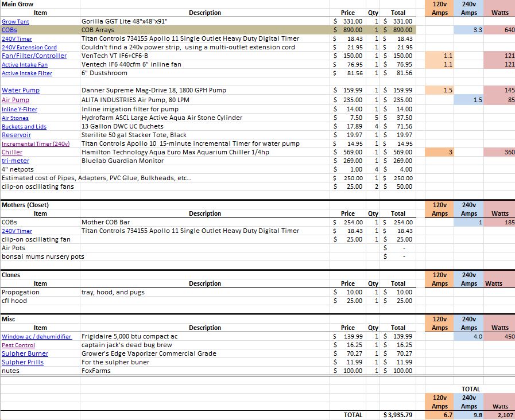Select the Window ac '450' watts cell

499,337
